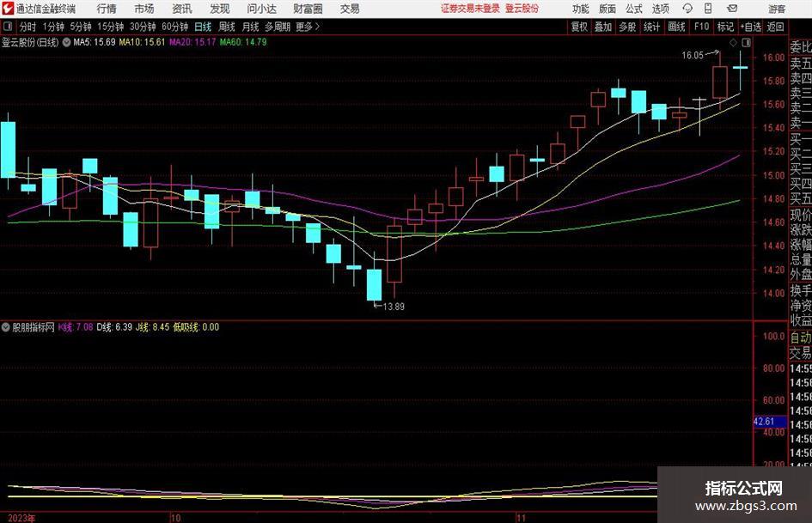812x523 pixels.
Task: Toggle the right panel icon above chart
Action: pos(746,42)
